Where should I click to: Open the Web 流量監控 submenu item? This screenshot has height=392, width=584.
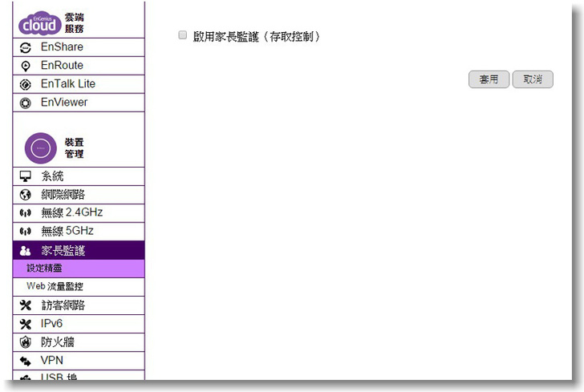(x=79, y=287)
